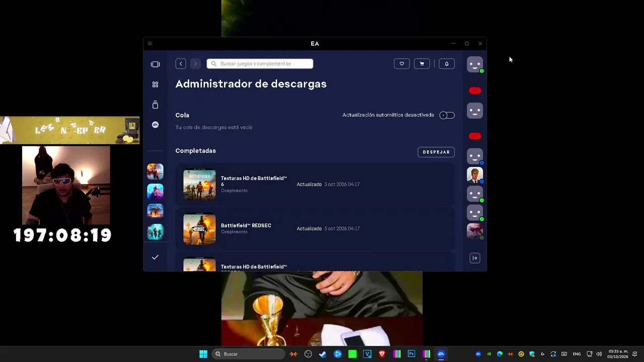Click the DESPEJAR button

pyautogui.click(x=436, y=152)
